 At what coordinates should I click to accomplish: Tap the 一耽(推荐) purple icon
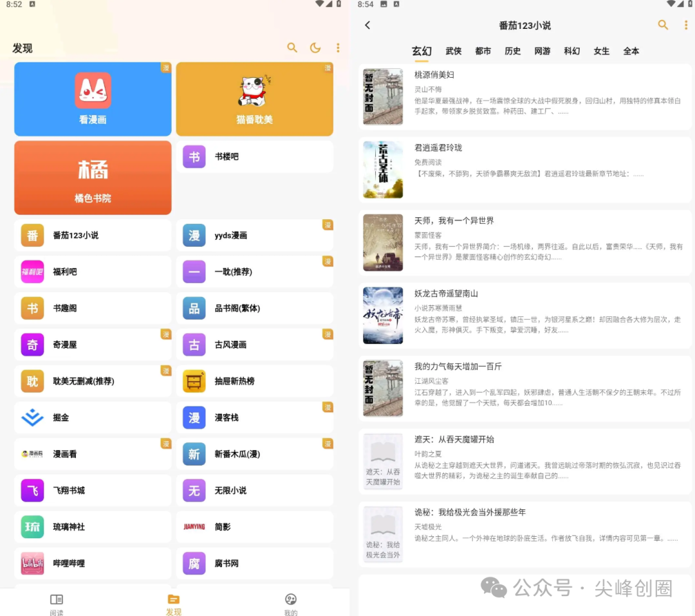pyautogui.click(x=194, y=271)
